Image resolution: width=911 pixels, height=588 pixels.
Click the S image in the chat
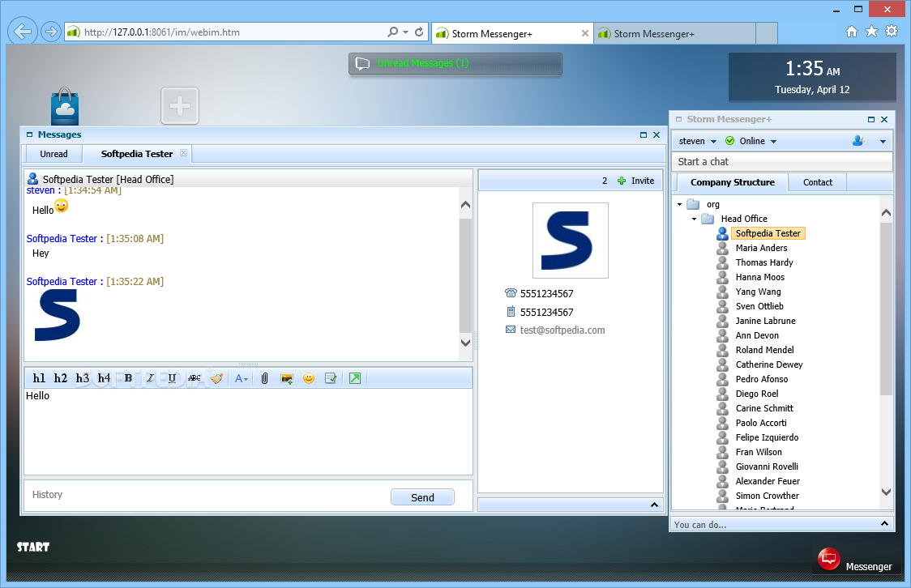coord(57,315)
